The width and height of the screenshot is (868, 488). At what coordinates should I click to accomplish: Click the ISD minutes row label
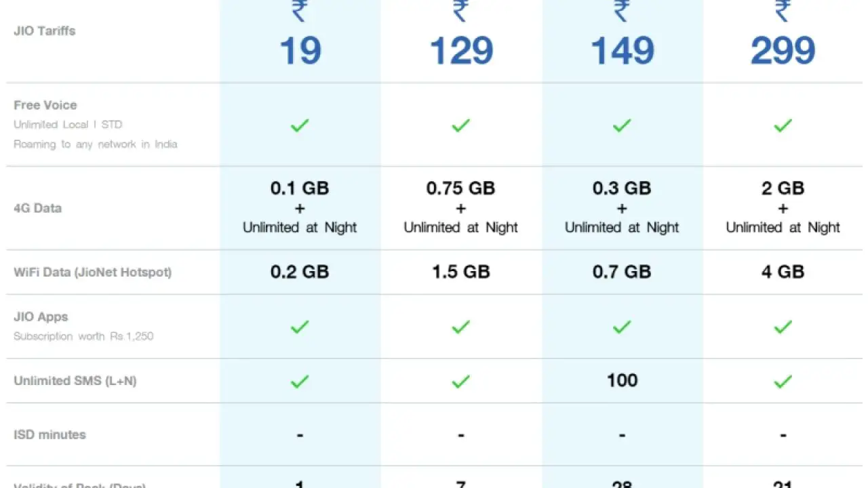(50, 435)
